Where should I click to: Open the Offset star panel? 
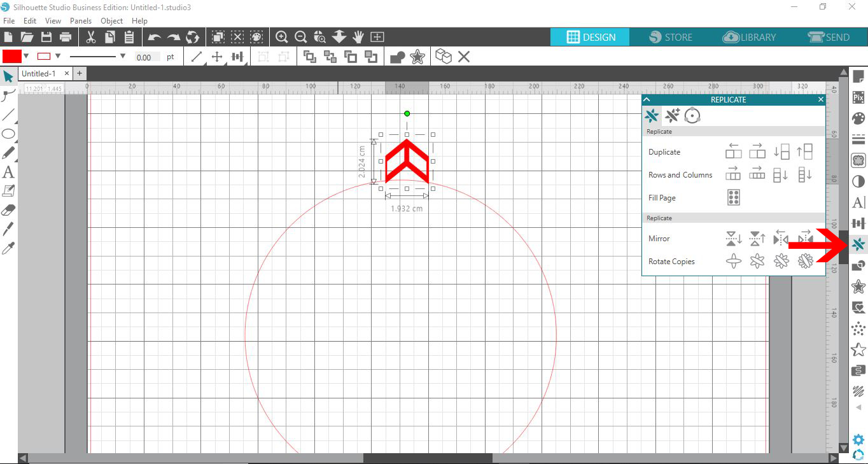click(858, 286)
